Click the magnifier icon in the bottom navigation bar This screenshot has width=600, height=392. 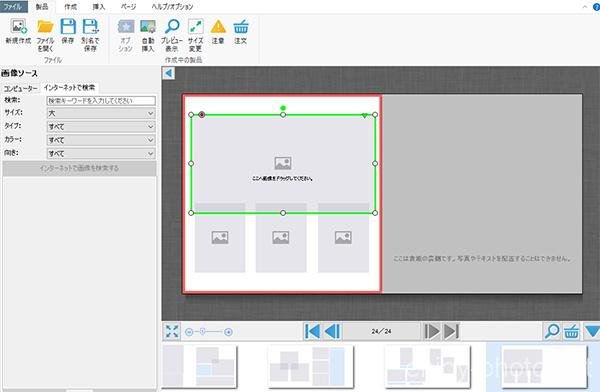pyautogui.click(x=552, y=332)
